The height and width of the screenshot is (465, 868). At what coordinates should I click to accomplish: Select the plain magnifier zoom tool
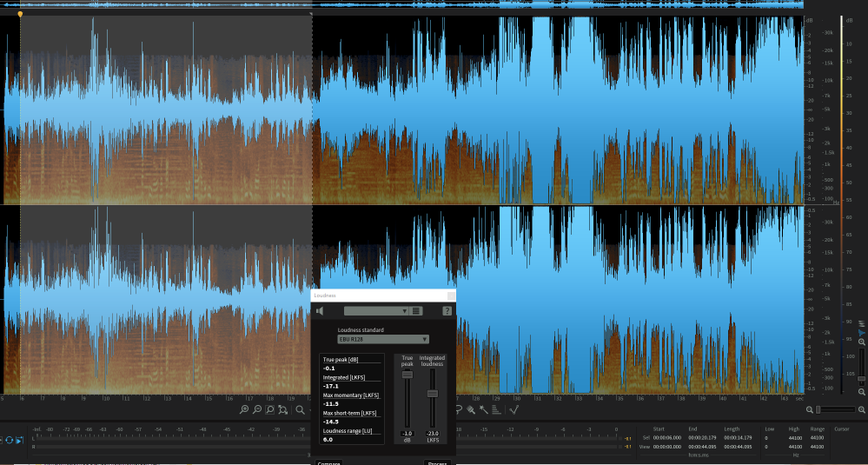[x=300, y=409]
